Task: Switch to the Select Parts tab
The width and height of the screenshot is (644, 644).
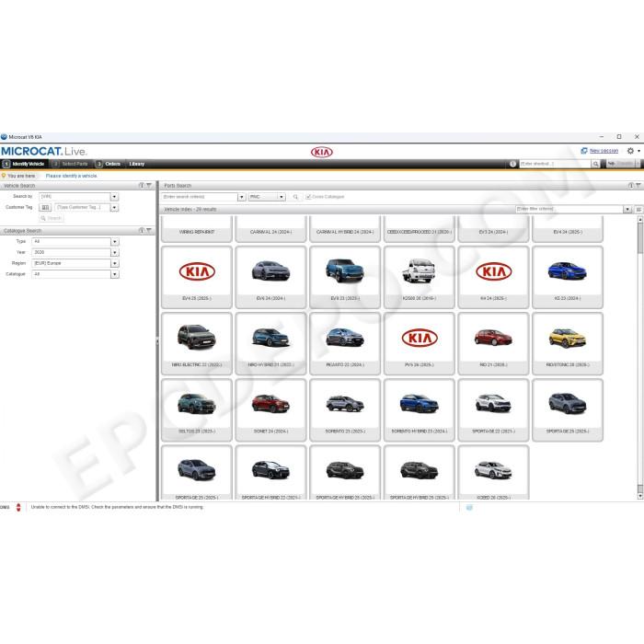Action: (71, 164)
